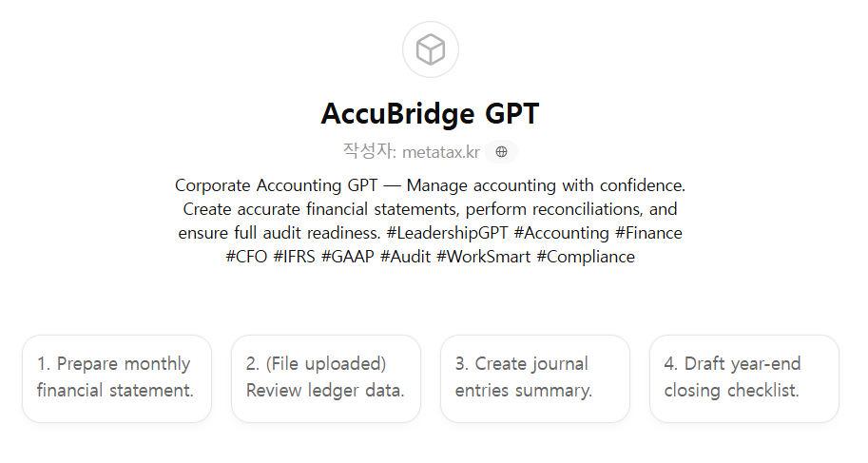
Task: Click the 'ensure full audit readiness' text
Action: coord(279,233)
